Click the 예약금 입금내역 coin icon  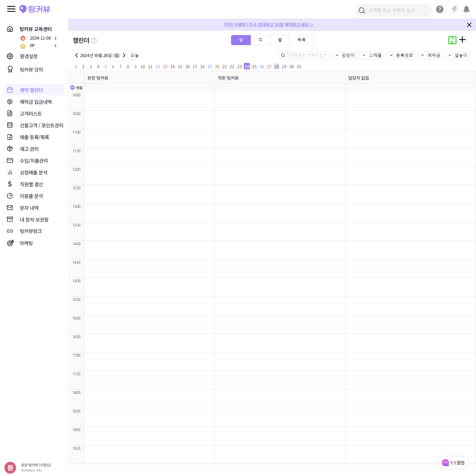point(10,102)
